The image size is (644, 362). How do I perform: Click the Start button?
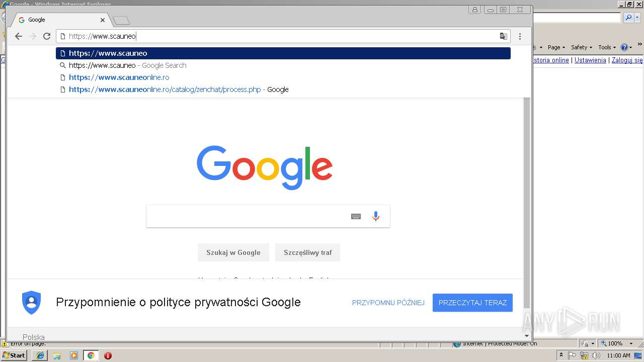pos(14,355)
